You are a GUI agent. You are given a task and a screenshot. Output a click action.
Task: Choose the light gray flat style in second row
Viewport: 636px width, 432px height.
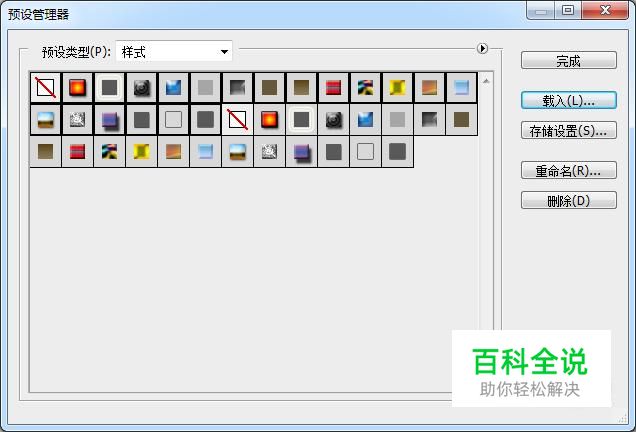click(x=398, y=120)
